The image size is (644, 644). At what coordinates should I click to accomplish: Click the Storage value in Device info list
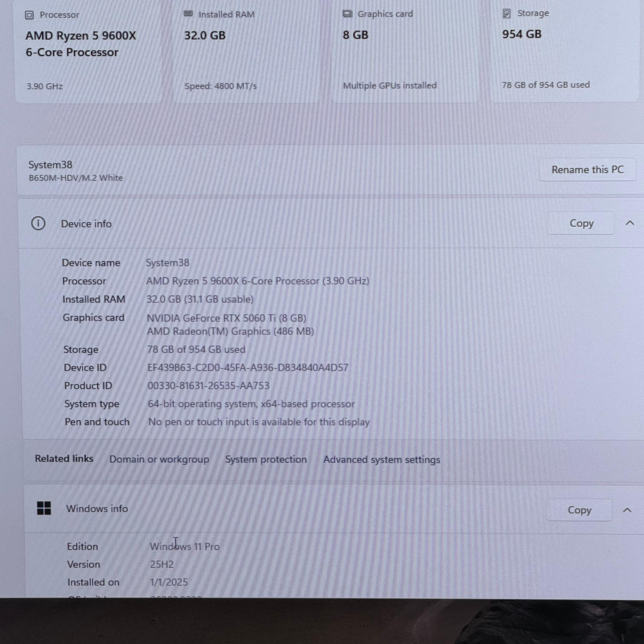[196, 349]
